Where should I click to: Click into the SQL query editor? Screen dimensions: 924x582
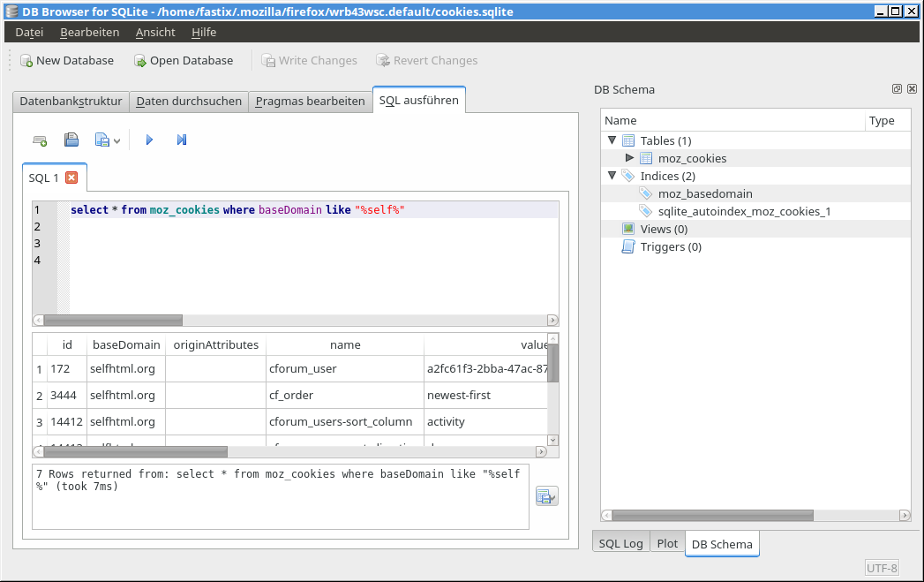click(x=300, y=256)
